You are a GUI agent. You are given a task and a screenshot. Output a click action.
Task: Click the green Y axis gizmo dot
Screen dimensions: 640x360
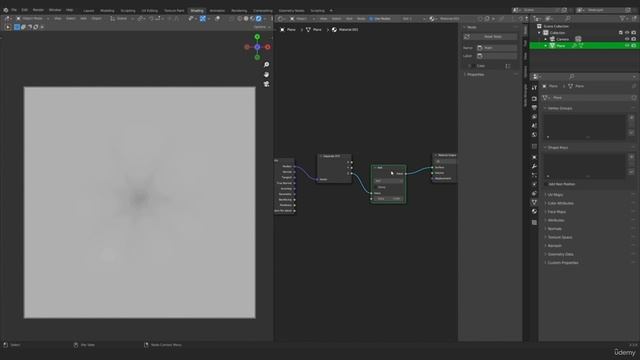click(x=257, y=37)
